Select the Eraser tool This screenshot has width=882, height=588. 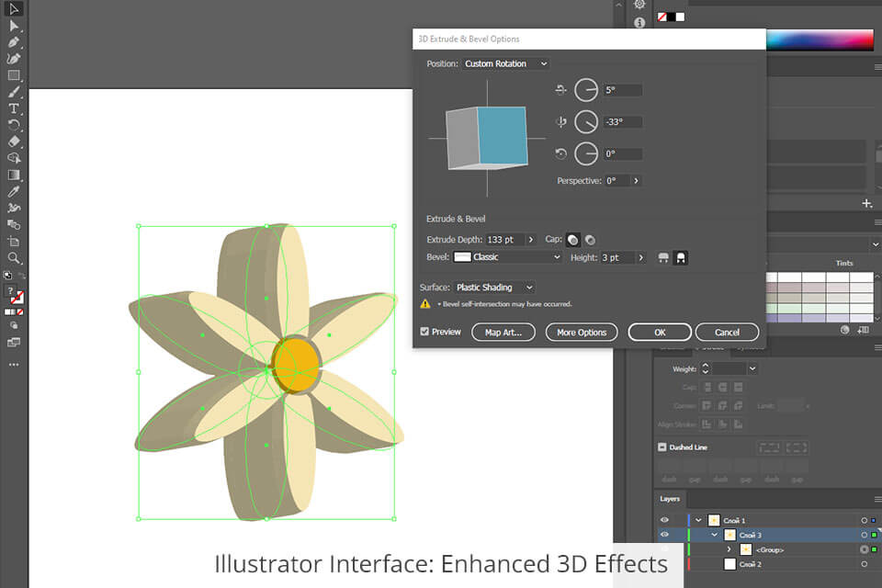pyautogui.click(x=14, y=141)
